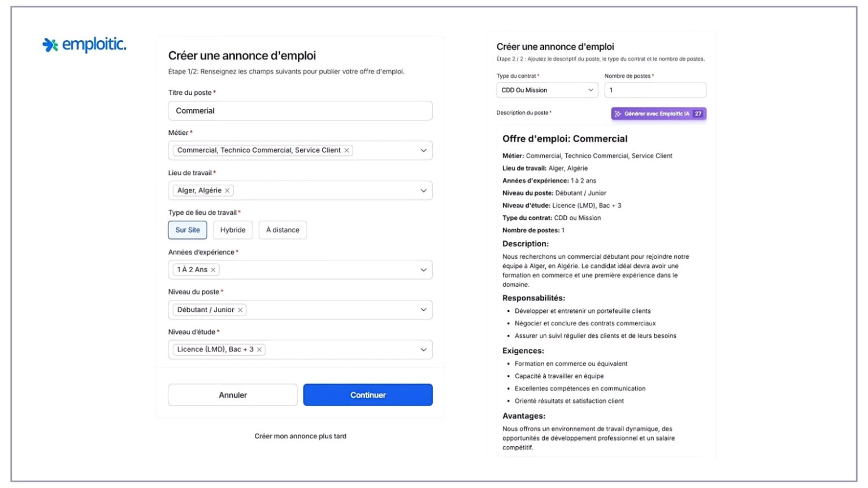868x488 pixels.
Task: Click the Annuler button
Action: (x=232, y=394)
